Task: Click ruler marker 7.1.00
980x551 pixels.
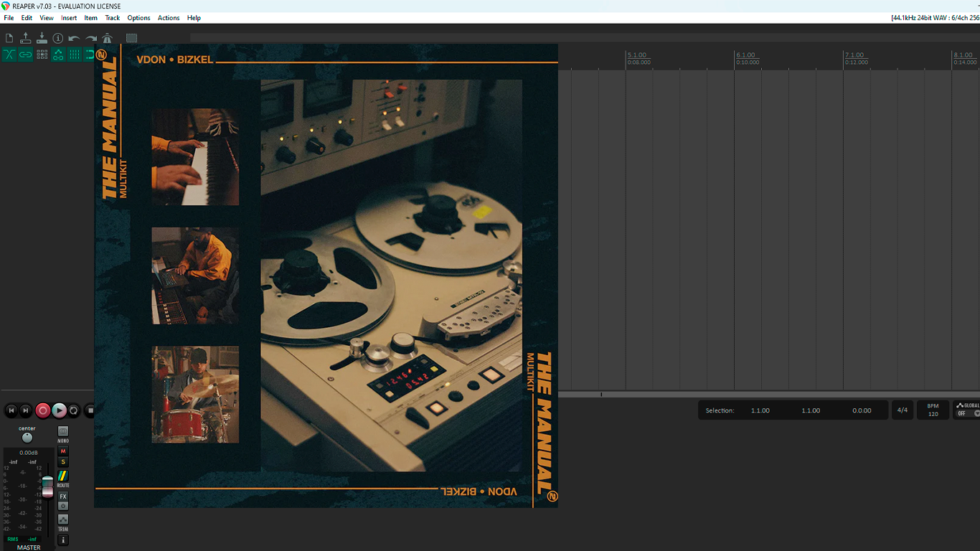Action: click(854, 55)
